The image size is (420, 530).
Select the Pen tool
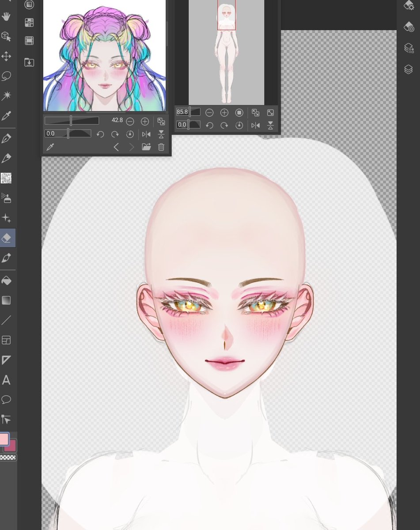[x=6, y=138]
